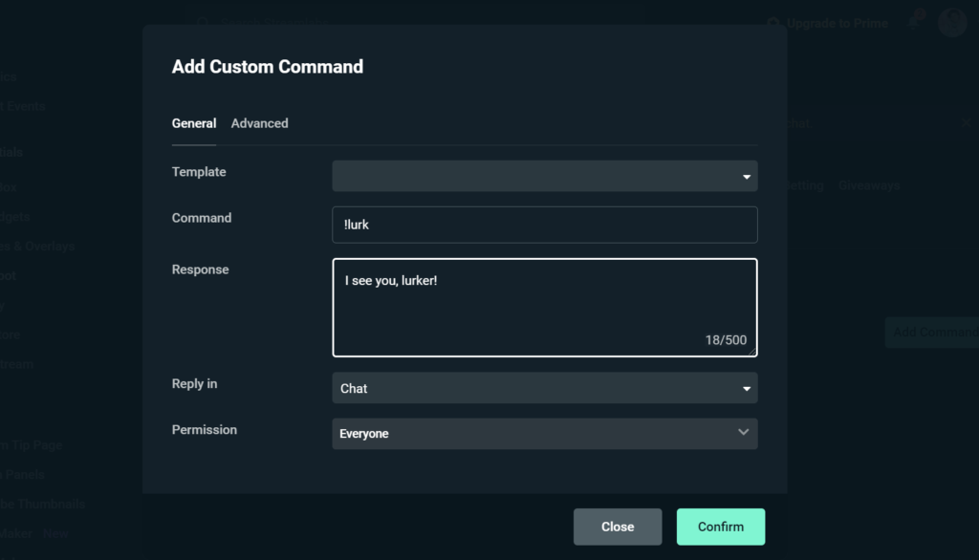Click the Close button in dialog

[617, 527]
